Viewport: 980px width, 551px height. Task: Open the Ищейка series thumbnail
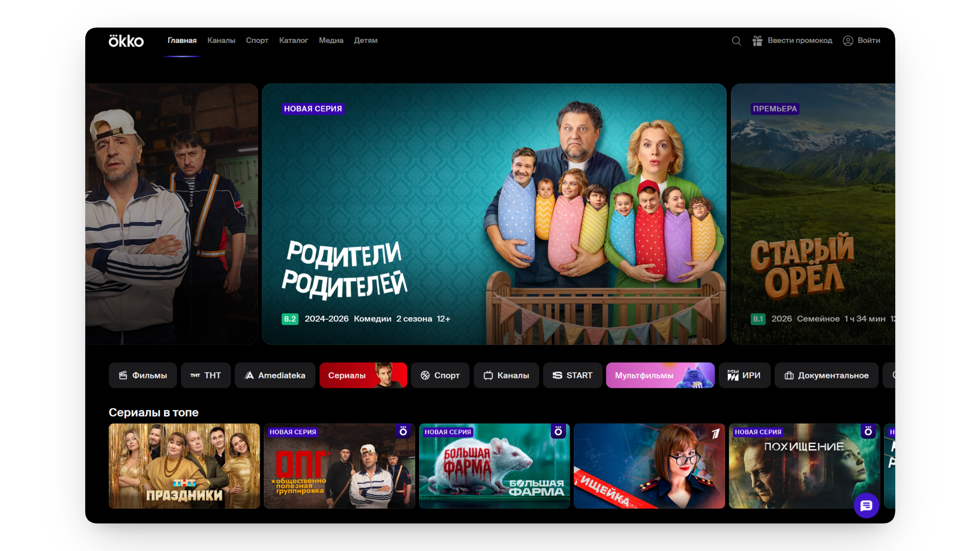(649, 466)
